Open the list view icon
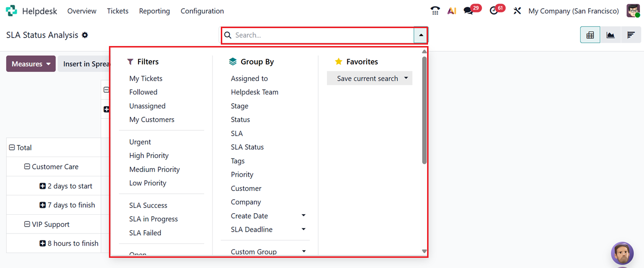The image size is (644, 268). [x=631, y=35]
